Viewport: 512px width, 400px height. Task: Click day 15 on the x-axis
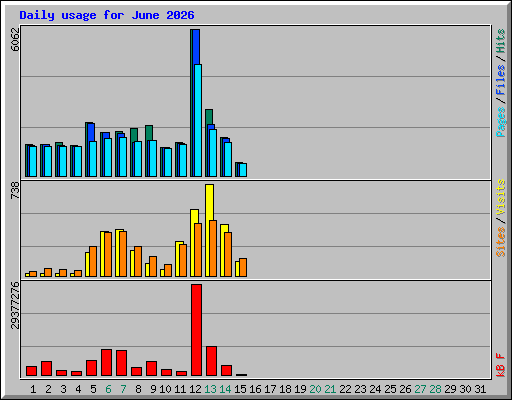pyautogui.click(x=240, y=389)
